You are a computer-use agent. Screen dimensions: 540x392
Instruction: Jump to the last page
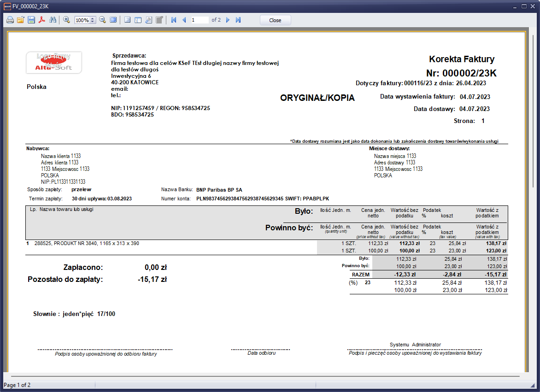coord(238,20)
